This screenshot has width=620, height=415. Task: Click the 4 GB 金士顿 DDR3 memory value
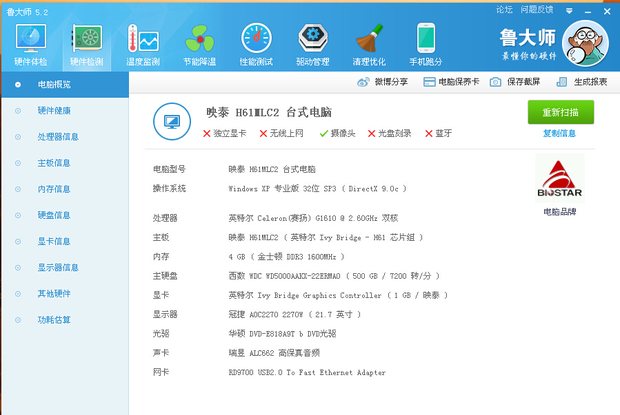point(286,257)
